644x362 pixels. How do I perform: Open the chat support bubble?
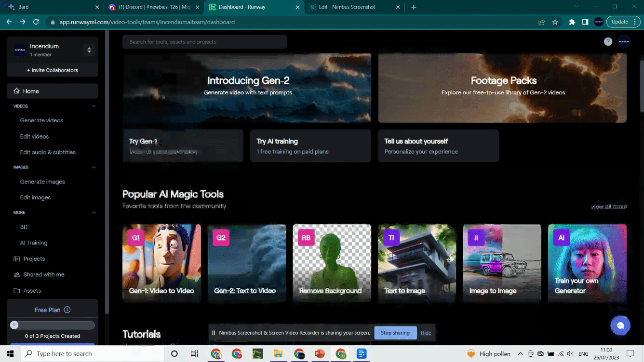click(x=620, y=325)
